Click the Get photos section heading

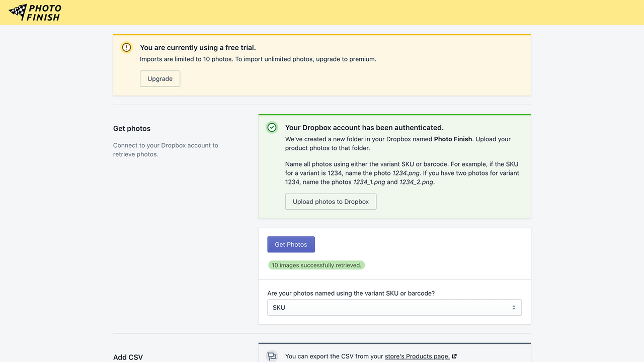pyautogui.click(x=132, y=129)
